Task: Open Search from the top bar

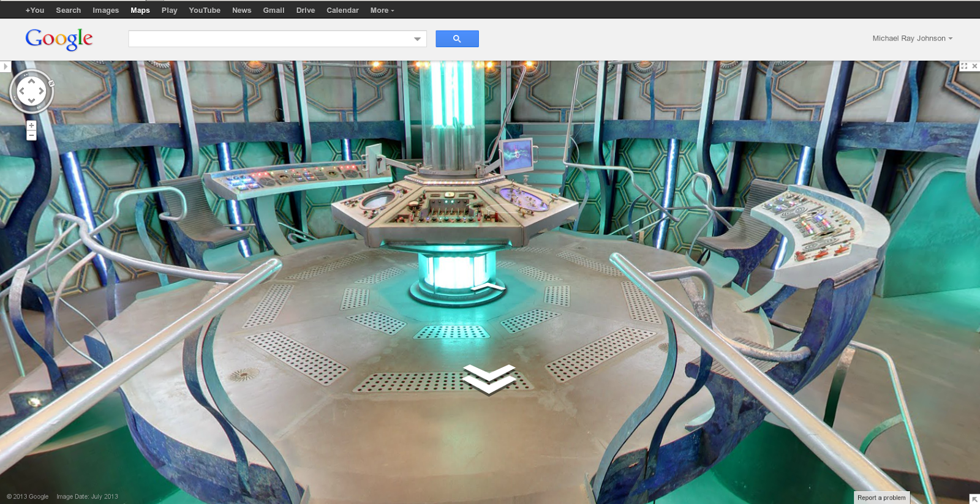Action: pos(69,10)
